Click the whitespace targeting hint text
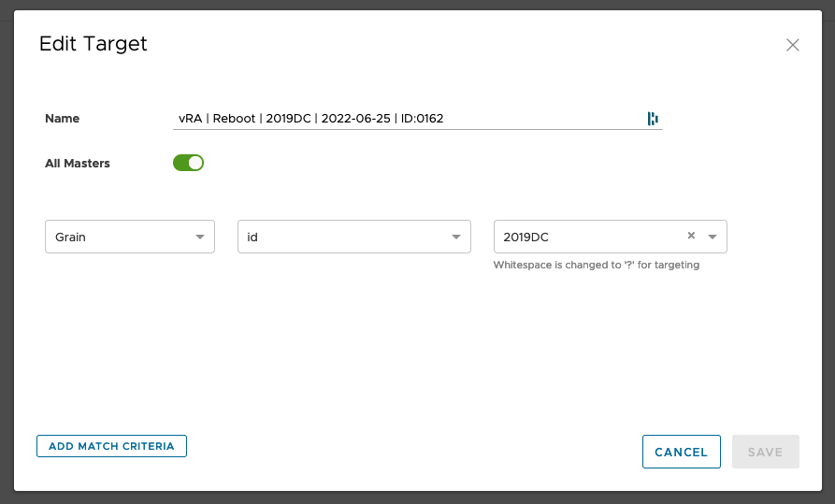Screen dimensions: 835x504 597,265
